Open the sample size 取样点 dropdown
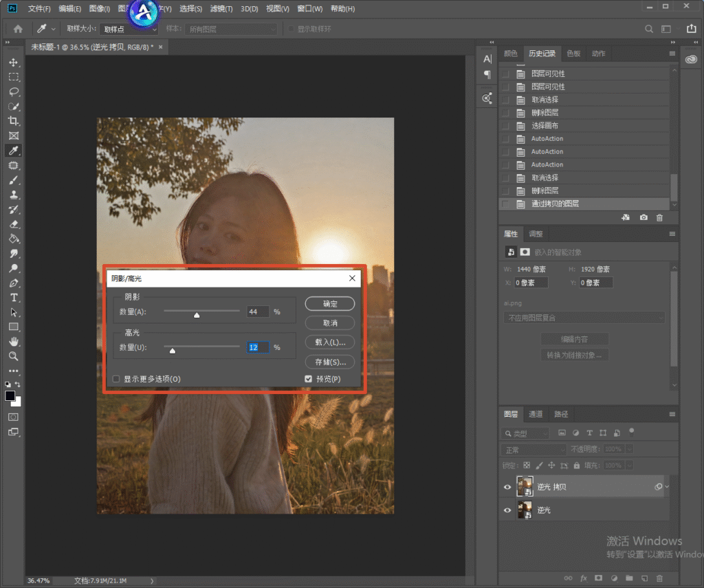The image size is (704, 588). point(129,29)
